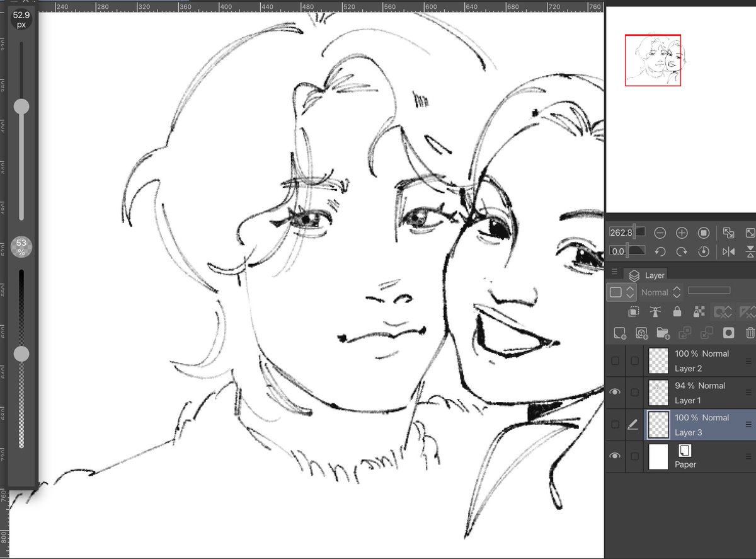Click the Lock Layer padlock icon

(677, 311)
